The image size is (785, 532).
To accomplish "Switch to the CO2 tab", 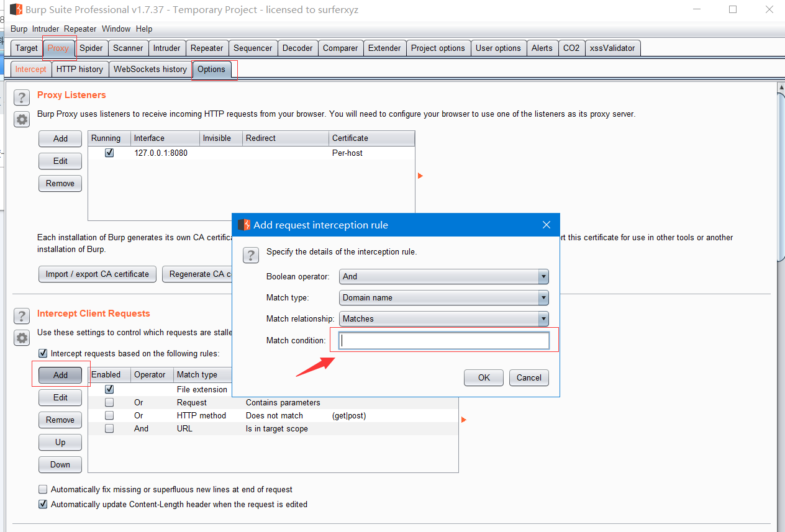I will coord(571,48).
